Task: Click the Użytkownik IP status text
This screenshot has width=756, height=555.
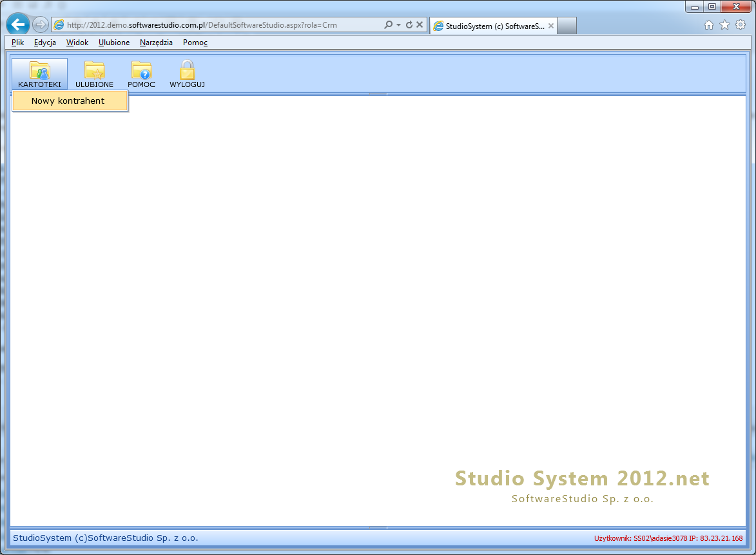Action: tap(668, 538)
